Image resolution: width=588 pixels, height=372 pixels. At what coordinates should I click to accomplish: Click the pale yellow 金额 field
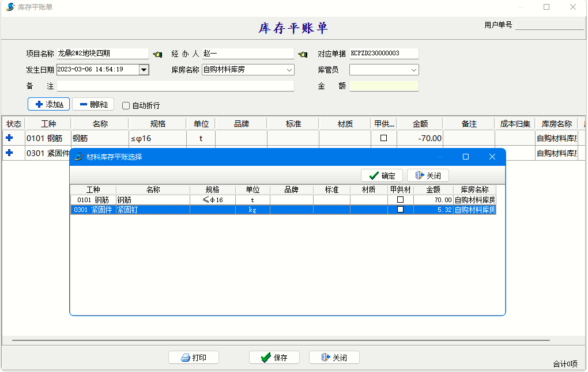click(384, 86)
